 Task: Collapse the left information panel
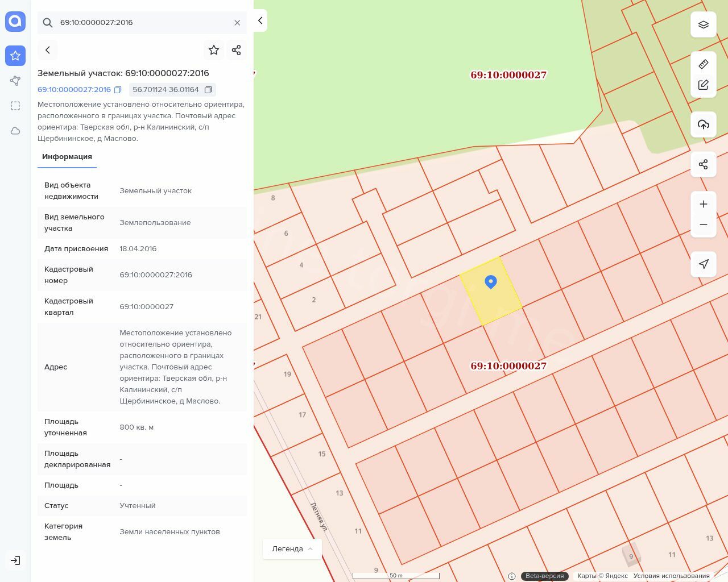[260, 20]
